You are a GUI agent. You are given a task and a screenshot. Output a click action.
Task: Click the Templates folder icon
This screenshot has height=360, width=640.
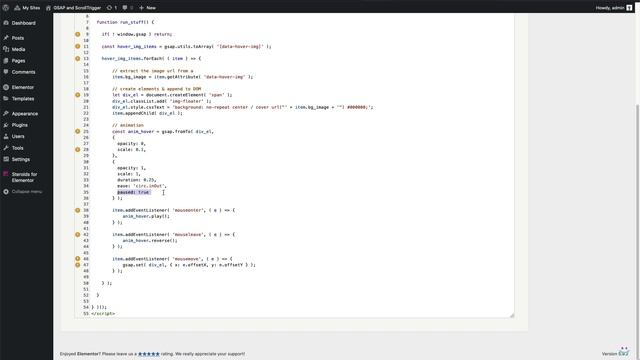(6, 98)
